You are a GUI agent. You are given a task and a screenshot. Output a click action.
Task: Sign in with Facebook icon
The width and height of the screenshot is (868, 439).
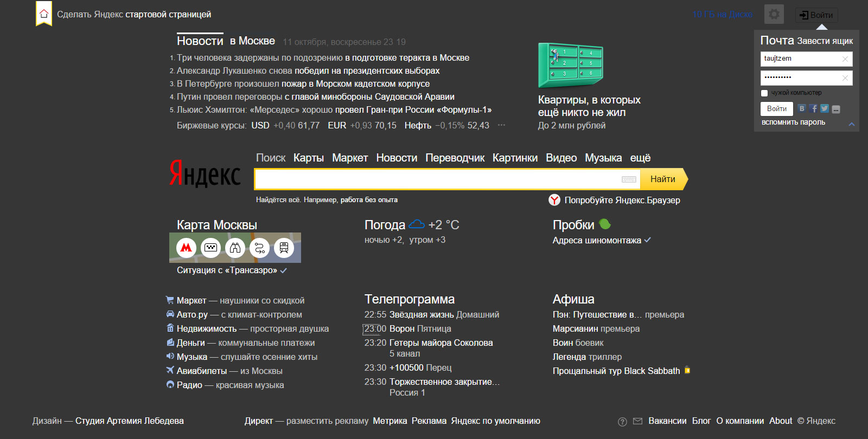tap(813, 109)
